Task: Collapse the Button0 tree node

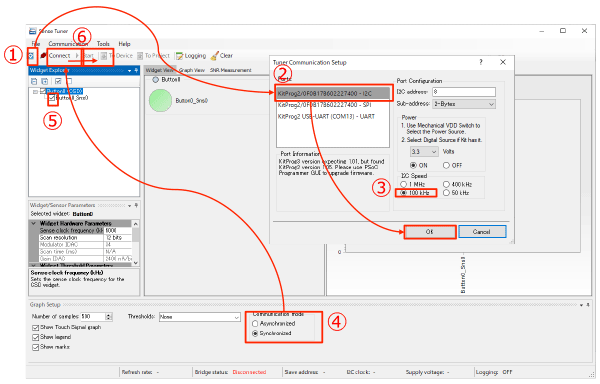Action: click(35, 91)
